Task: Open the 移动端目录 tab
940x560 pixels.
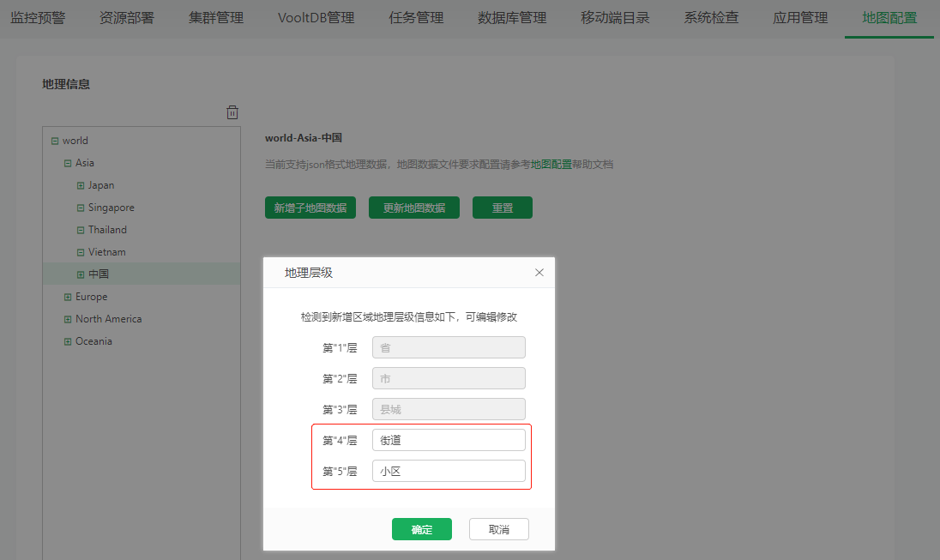Action: point(615,18)
